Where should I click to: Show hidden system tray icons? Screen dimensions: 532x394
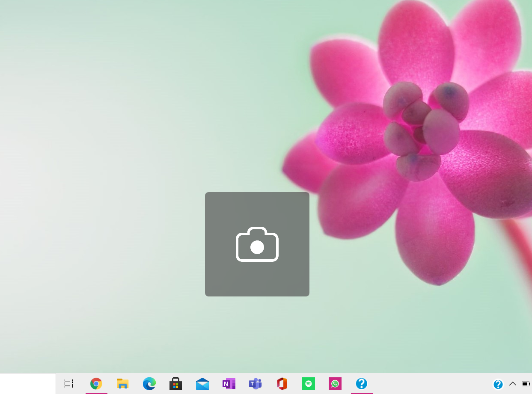tap(513, 384)
